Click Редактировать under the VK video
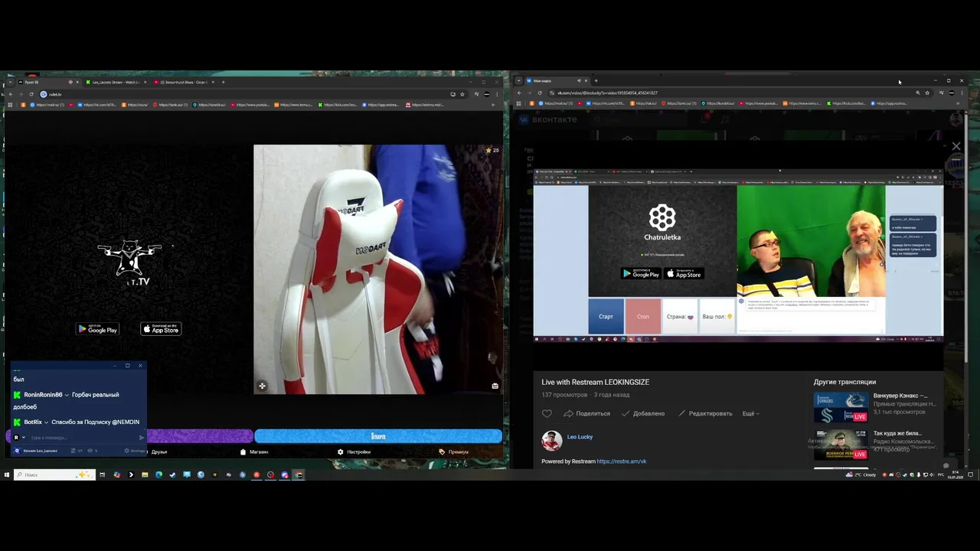The image size is (980, 551). [x=705, y=413]
